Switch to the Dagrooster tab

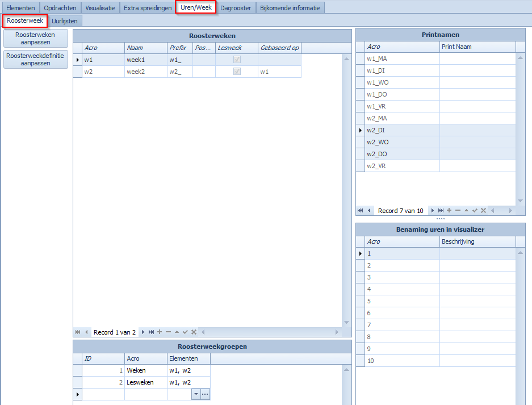[236, 8]
